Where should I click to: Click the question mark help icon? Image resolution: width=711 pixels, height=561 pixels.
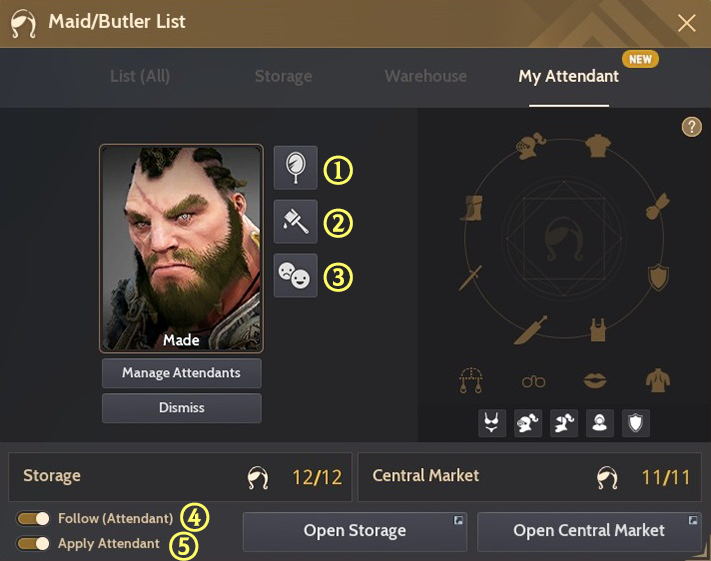(x=692, y=127)
